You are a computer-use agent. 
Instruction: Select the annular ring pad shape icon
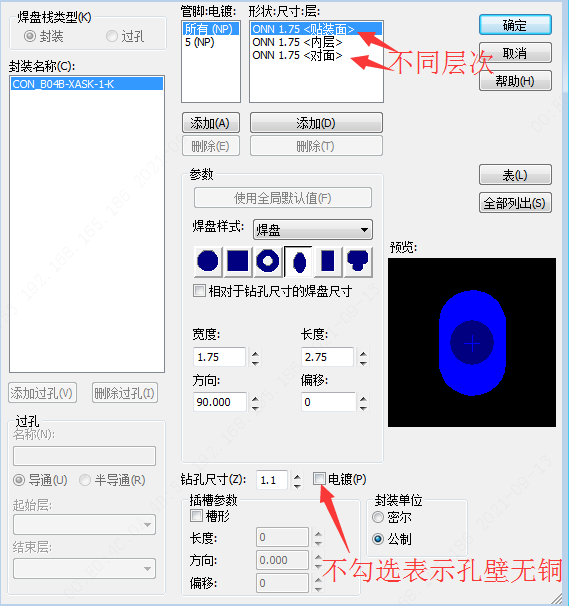click(x=268, y=261)
